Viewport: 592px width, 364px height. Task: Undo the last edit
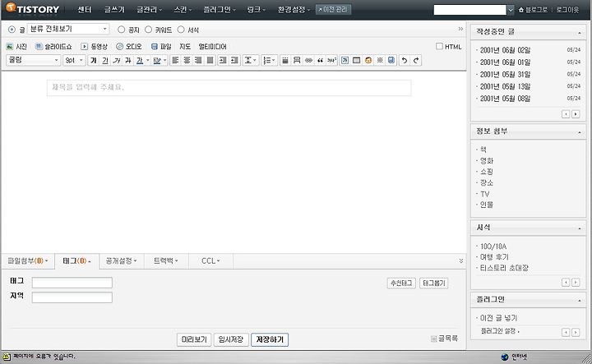[404, 60]
